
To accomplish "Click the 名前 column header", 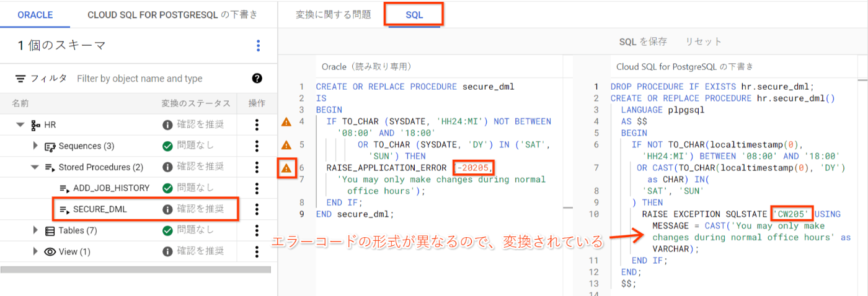I will 20,103.
